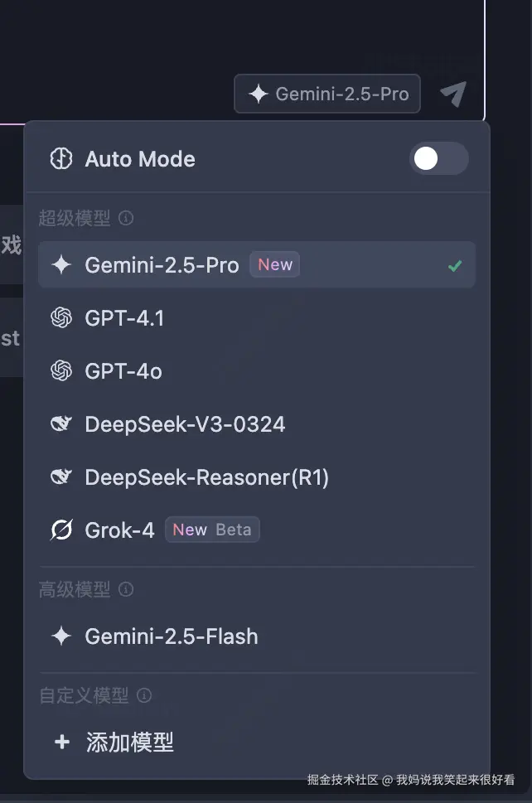Select the Grok-4 model entry
532x803 pixels.
tap(119, 530)
